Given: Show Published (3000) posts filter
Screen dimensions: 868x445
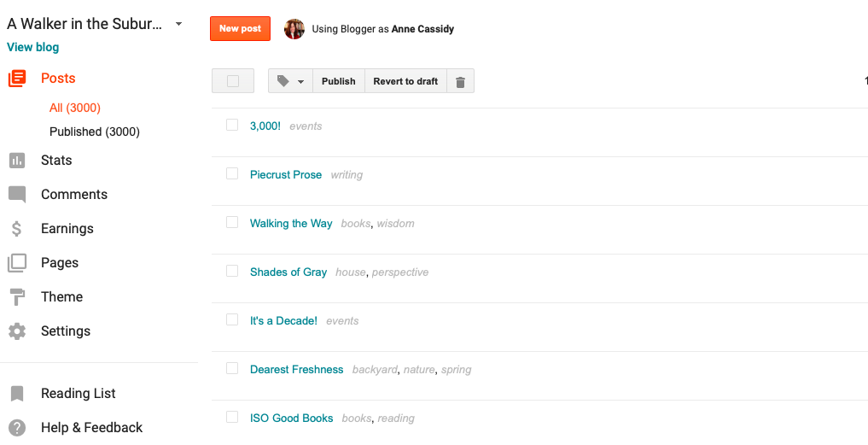Looking at the screenshot, I should (x=95, y=132).
